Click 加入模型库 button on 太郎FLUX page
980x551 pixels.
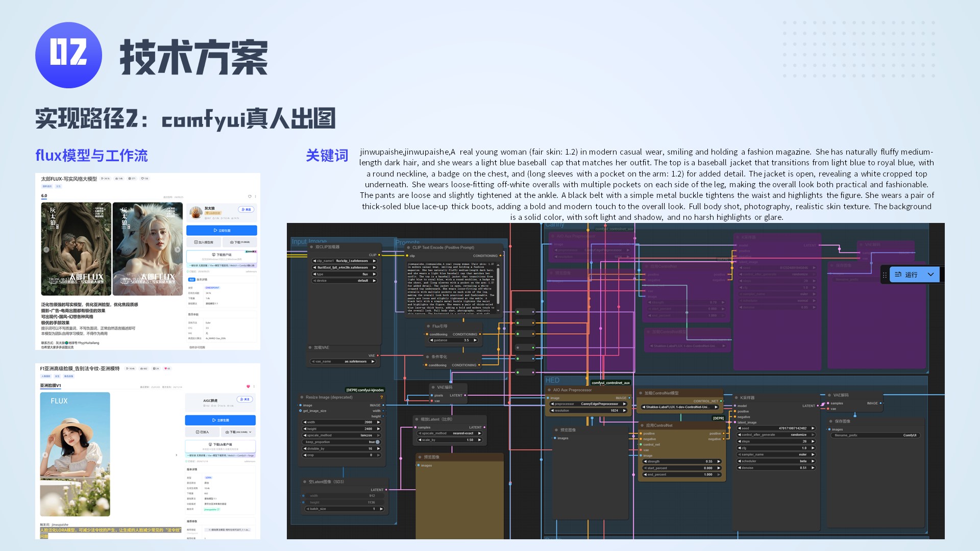coord(203,242)
